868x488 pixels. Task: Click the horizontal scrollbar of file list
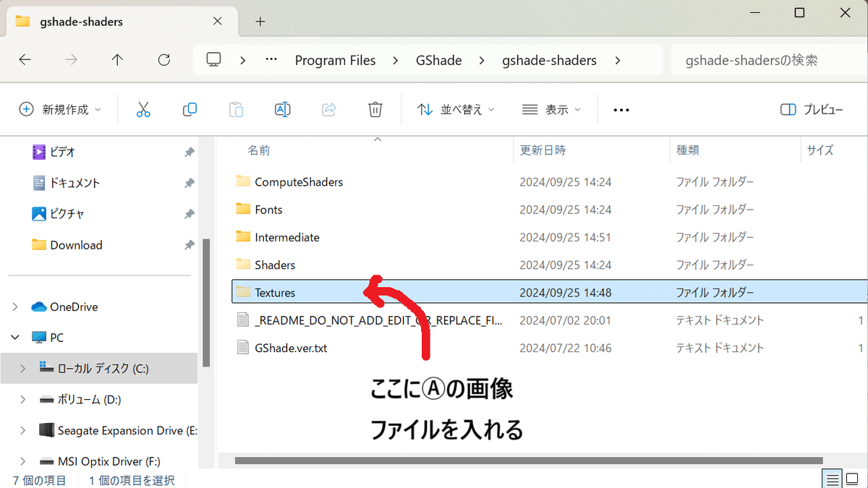(x=529, y=461)
